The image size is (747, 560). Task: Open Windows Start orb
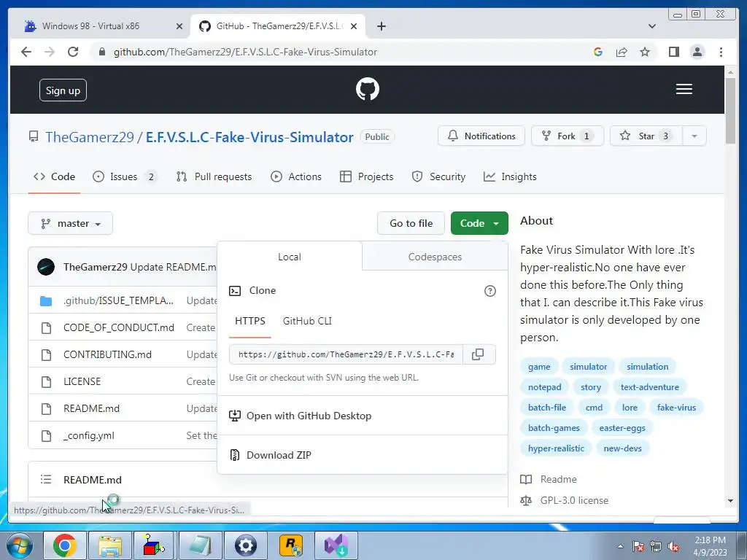(20, 545)
